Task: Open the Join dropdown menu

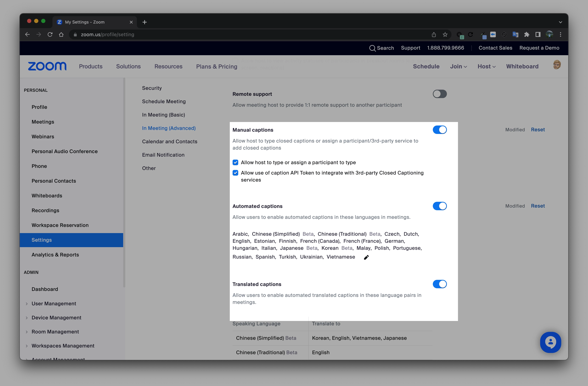Action: click(x=458, y=66)
